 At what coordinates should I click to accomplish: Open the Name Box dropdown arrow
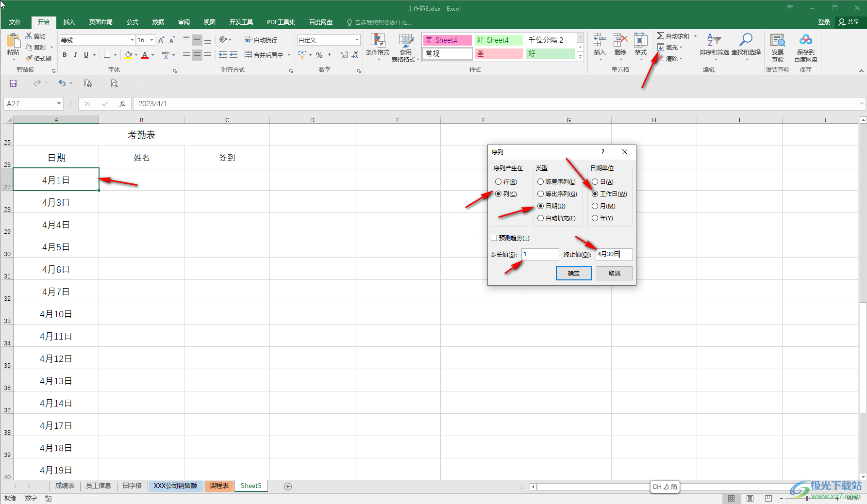coord(59,104)
